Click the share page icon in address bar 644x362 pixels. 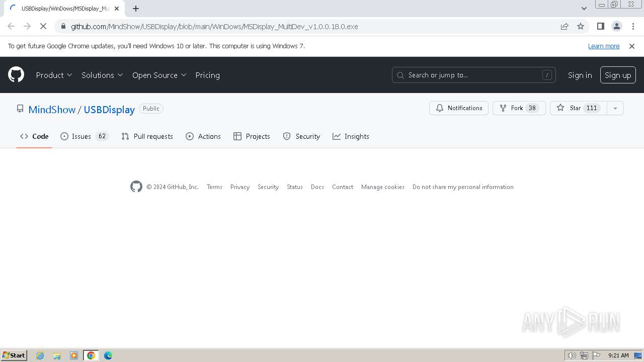pos(565,26)
